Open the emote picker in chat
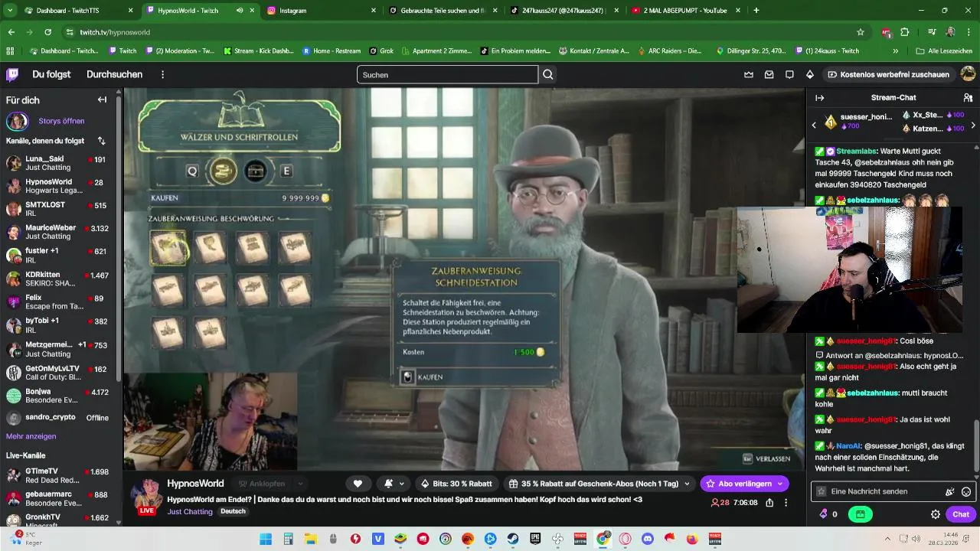Image resolution: width=980 pixels, height=551 pixels. coord(966,491)
